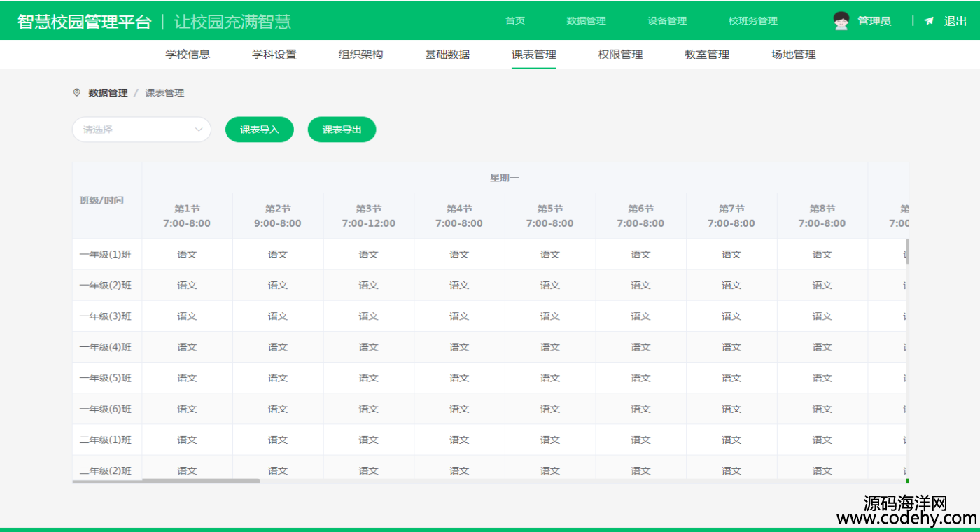Open 校班务管理 in the top navigation
The width and height of the screenshot is (980, 532).
pyautogui.click(x=752, y=21)
